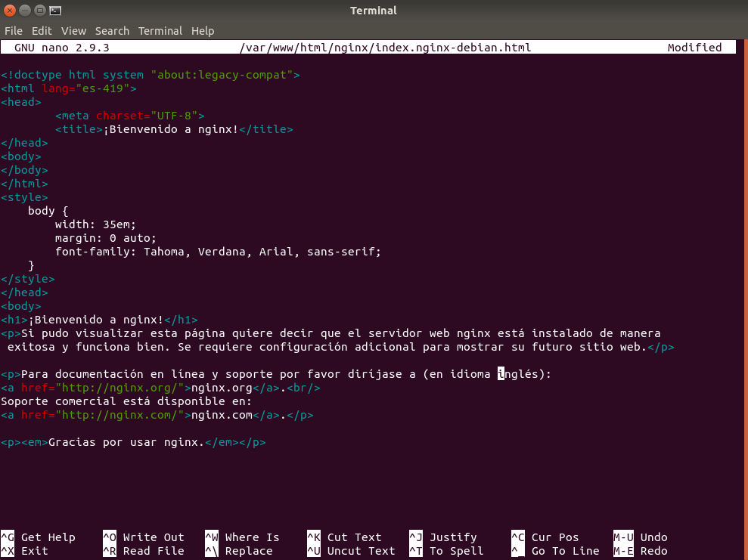Open the Edit menu
The height and width of the screenshot is (560, 748).
(42, 31)
